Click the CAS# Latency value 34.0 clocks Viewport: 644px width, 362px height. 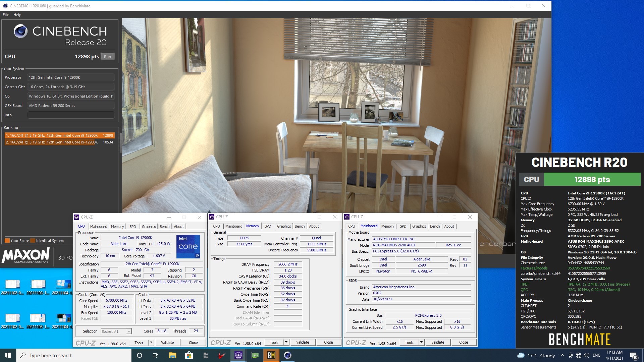288,276
